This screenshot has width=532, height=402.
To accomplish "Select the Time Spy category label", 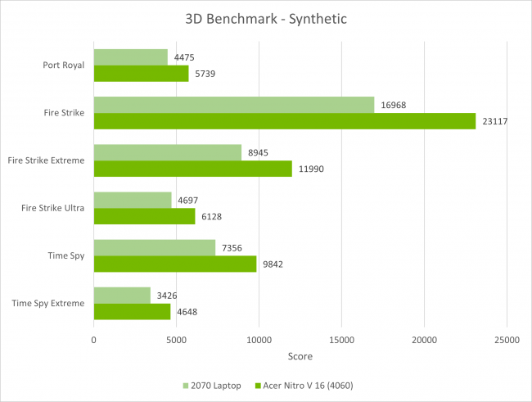I will [66, 255].
